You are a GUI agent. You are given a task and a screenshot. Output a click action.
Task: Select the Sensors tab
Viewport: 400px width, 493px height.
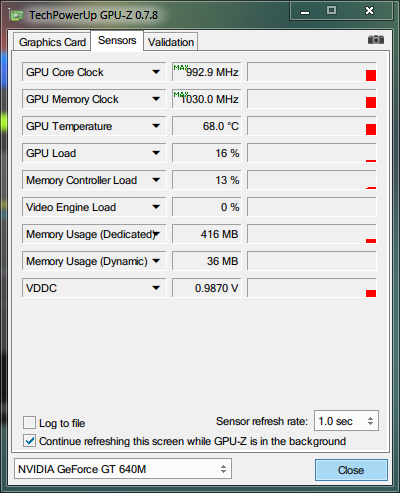coord(117,40)
